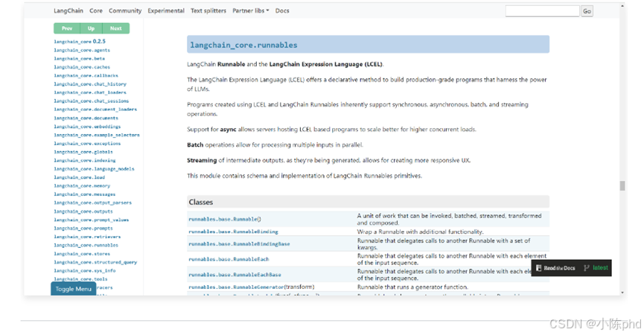Open langchain_core.globals sidebar link

click(83, 152)
